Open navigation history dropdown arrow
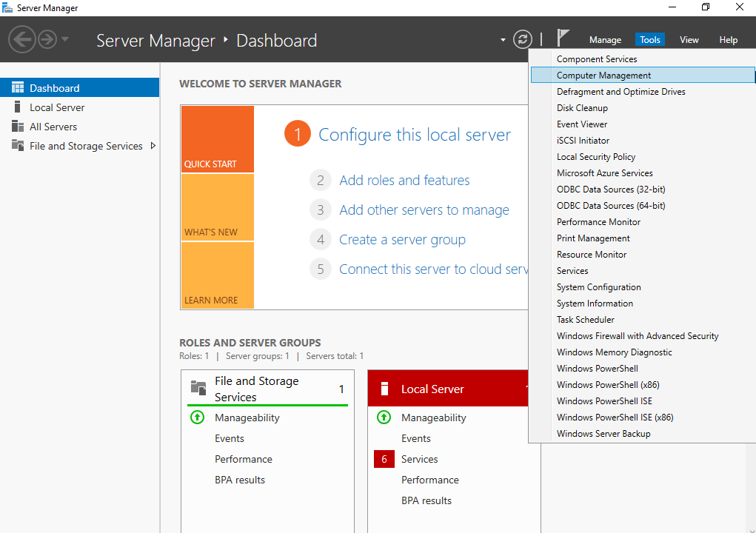Viewport: 756px width, 533px height. pos(65,39)
